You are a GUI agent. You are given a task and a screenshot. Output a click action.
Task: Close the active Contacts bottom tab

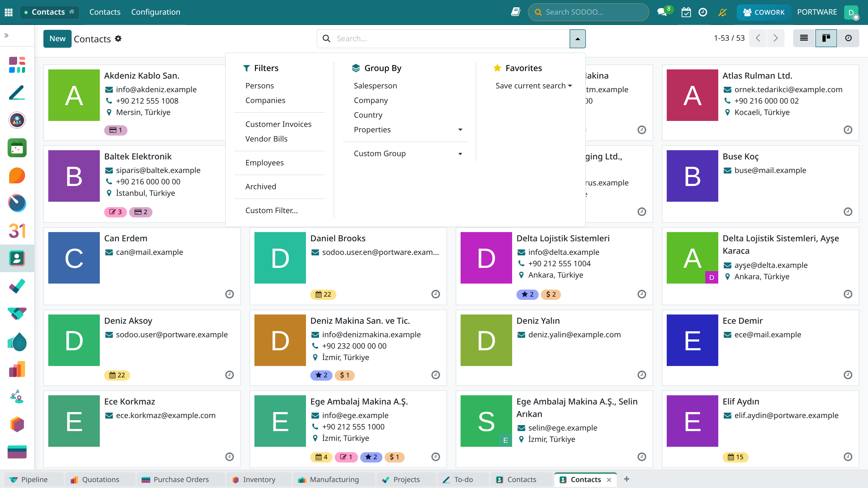click(609, 480)
